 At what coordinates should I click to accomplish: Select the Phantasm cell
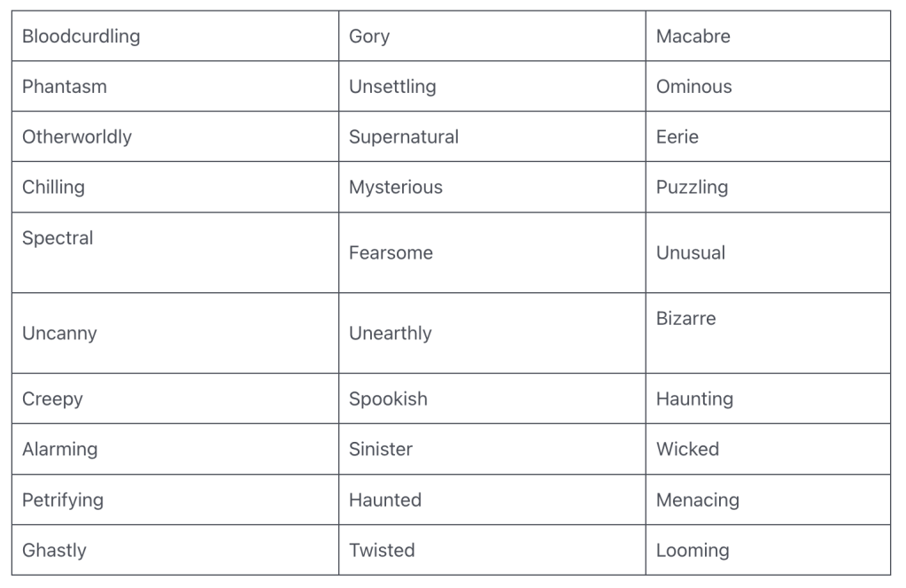65,87
